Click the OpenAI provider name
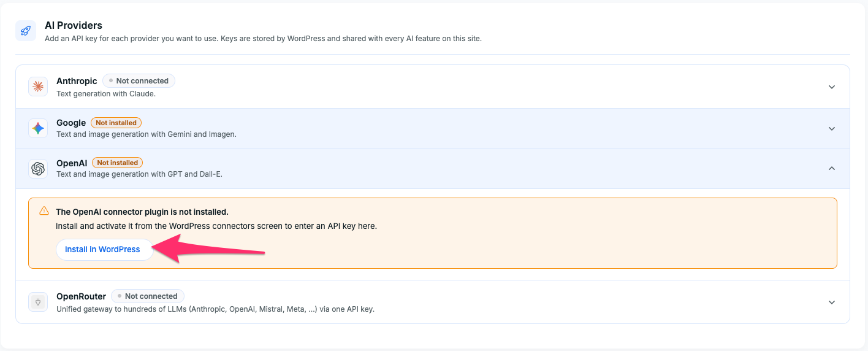Viewport: 868px width, 351px height. (72, 163)
